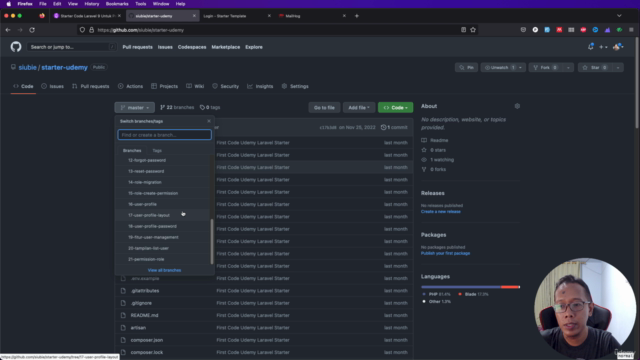Open the composer.json file
This screenshot has height=360, width=640.
click(x=147, y=340)
